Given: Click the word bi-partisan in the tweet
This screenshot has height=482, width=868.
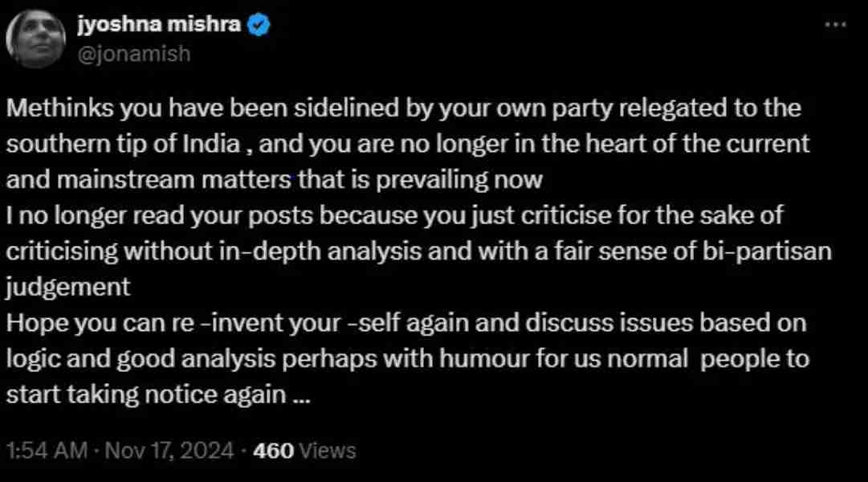Looking at the screenshot, I should pos(768,251).
